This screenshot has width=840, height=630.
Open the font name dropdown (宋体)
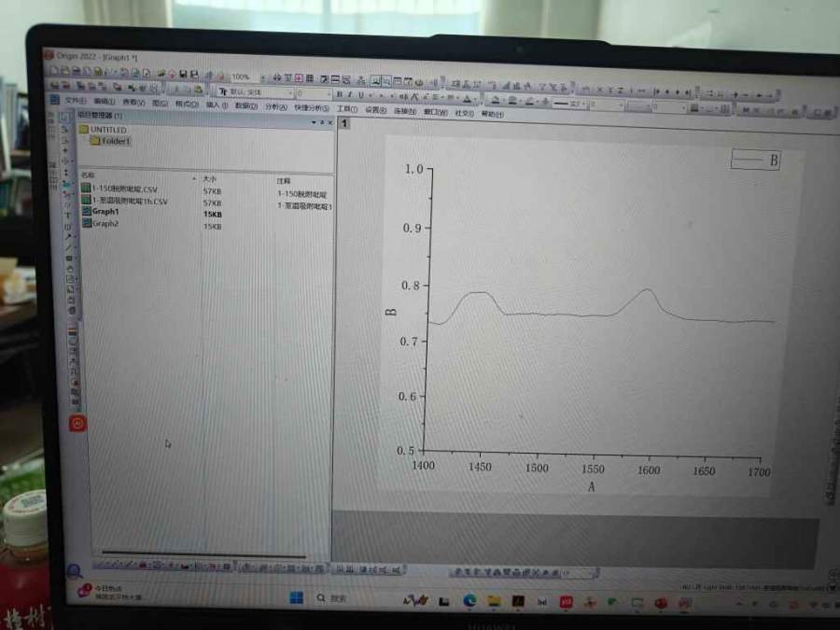tap(291, 93)
